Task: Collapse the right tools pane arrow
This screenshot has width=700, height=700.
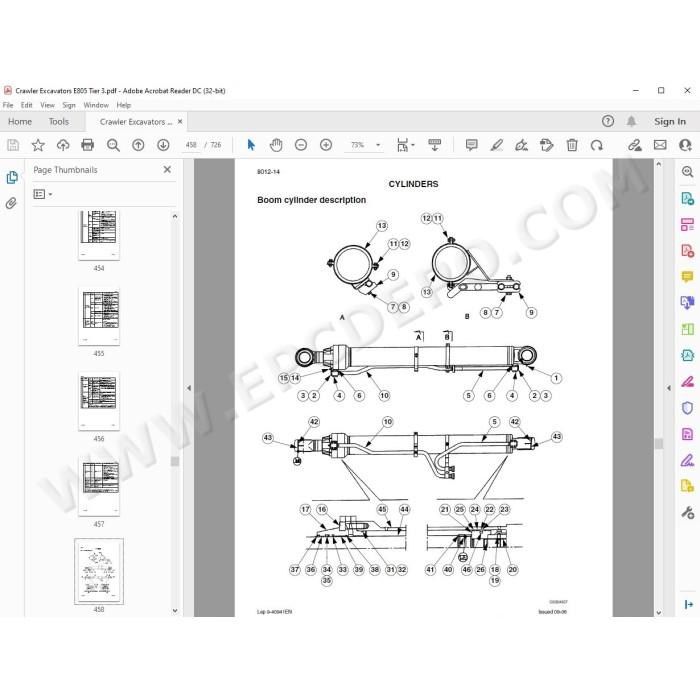Action: (669, 388)
